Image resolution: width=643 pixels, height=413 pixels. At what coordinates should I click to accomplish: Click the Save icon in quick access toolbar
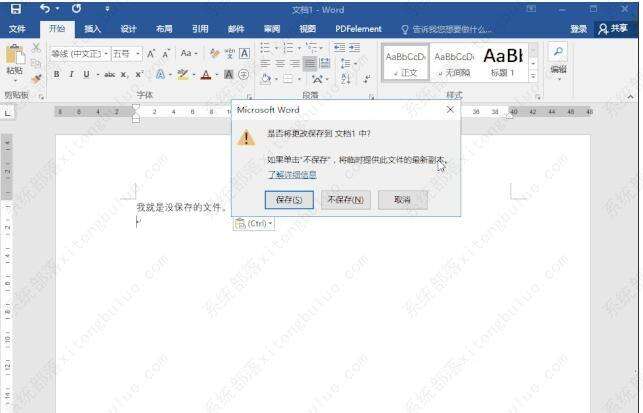point(16,9)
